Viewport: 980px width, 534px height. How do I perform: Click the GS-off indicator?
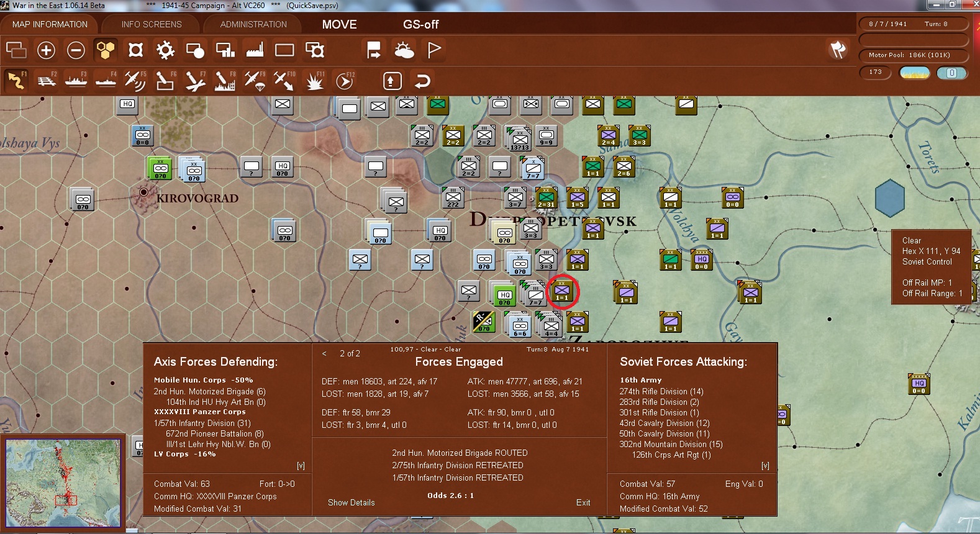click(420, 24)
